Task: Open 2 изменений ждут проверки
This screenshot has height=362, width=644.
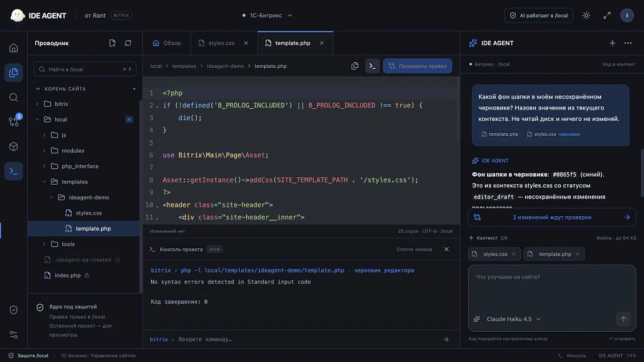Action: [552, 217]
